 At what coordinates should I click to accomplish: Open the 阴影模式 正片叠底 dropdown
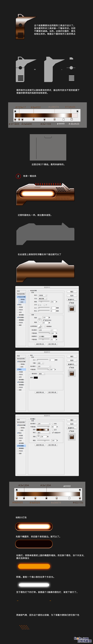point(45,336)
